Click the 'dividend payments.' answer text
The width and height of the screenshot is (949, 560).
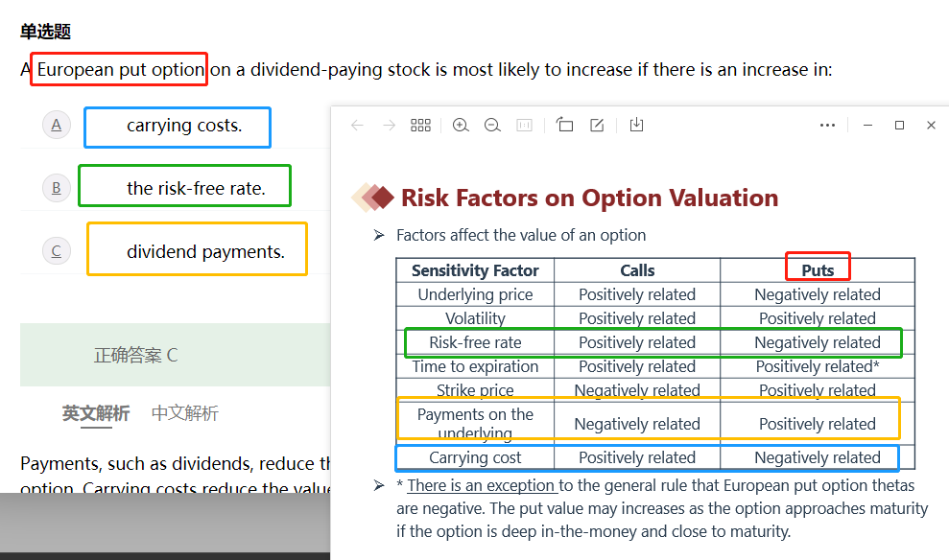coord(205,252)
